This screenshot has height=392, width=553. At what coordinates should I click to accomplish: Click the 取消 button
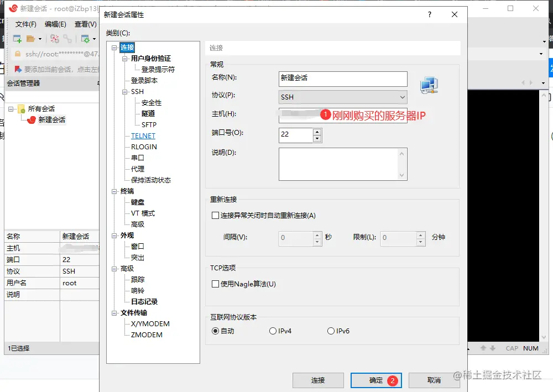point(434,380)
